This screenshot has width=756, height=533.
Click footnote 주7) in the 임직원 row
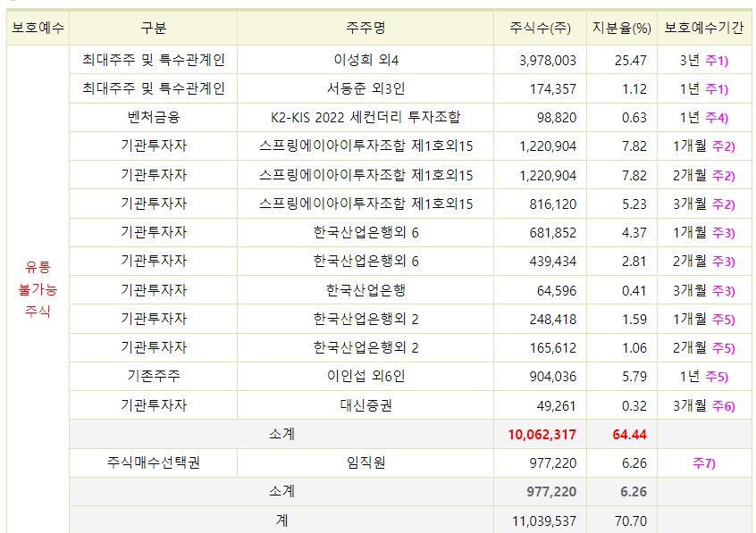point(705,463)
